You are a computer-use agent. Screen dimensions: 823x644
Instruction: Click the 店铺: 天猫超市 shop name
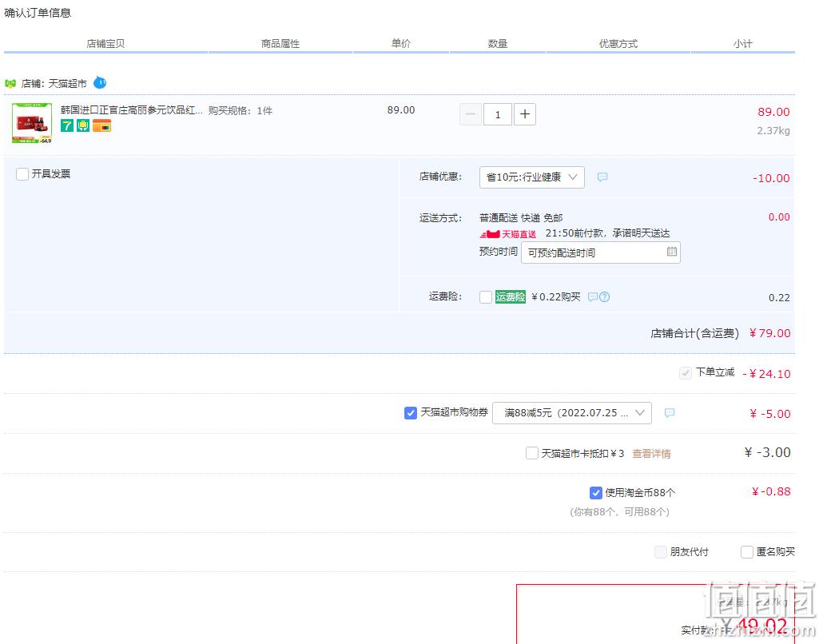point(54,83)
